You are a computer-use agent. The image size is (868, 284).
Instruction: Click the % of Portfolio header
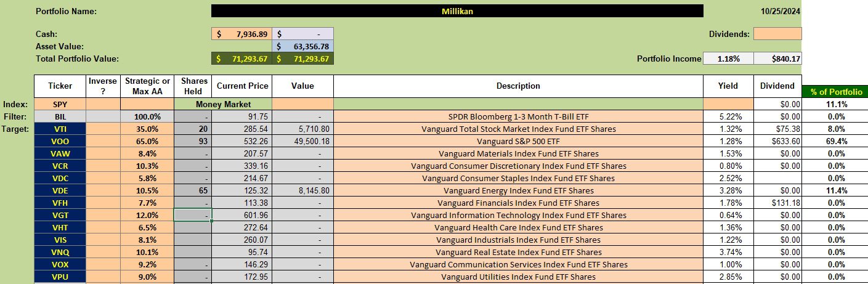point(836,92)
